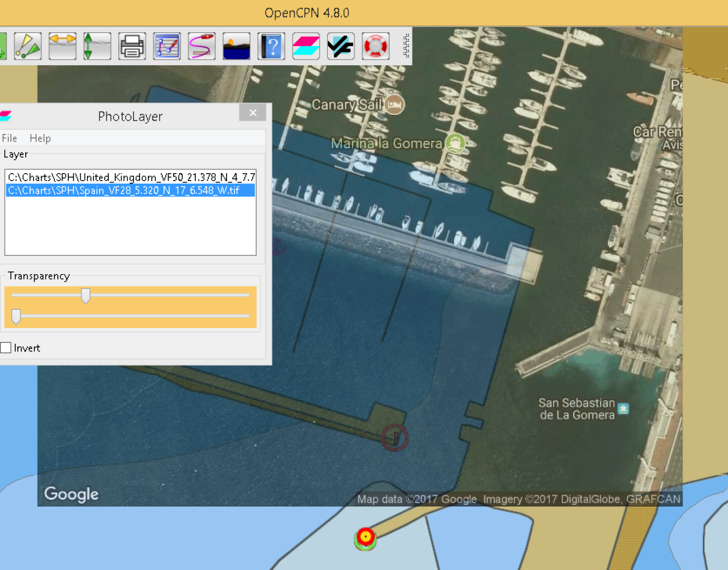The width and height of the screenshot is (728, 570).
Task: Change color scheme with sunset icon
Action: (x=236, y=47)
